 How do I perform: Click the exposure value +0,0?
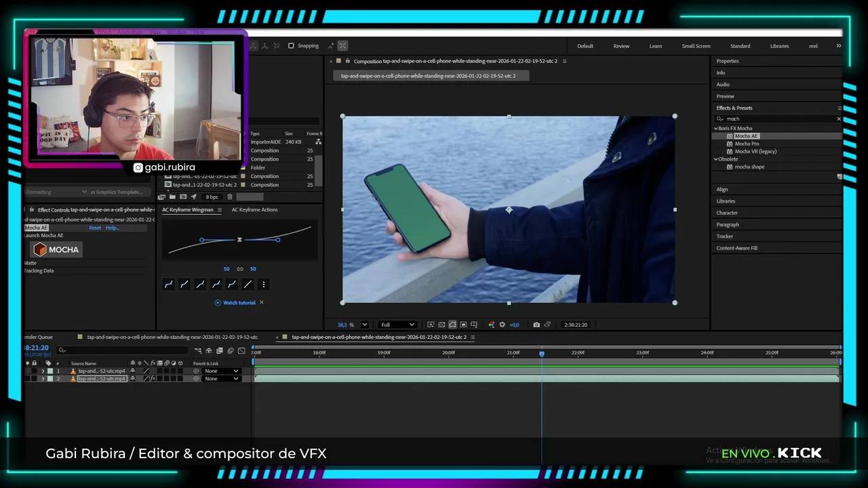click(x=514, y=325)
